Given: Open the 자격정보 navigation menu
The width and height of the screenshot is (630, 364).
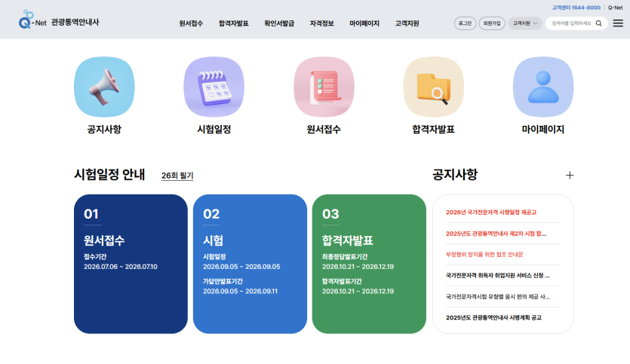Looking at the screenshot, I should pyautogui.click(x=321, y=23).
